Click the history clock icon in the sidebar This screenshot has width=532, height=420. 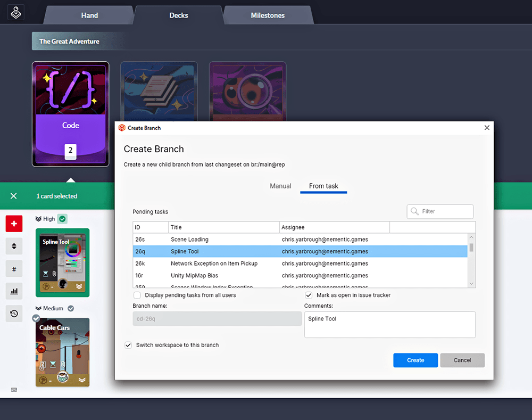point(14,314)
